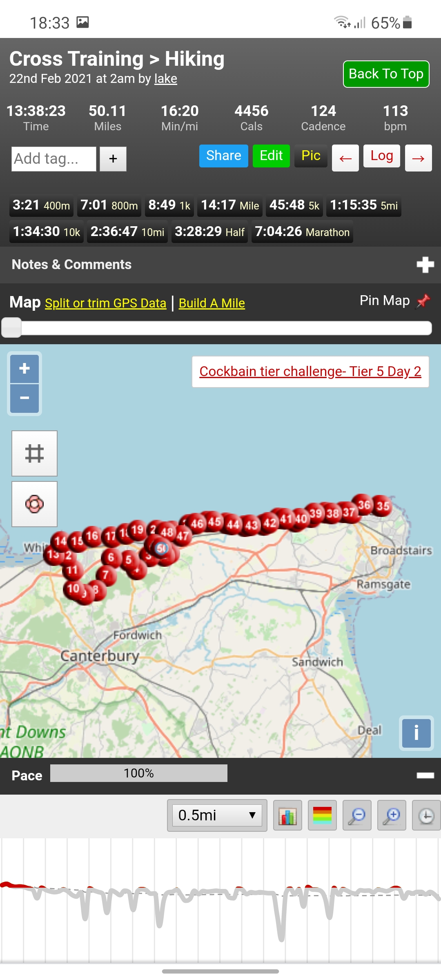This screenshot has width=441, height=980.
Task: Open the 0.5mi interval dropdown
Action: point(217,815)
